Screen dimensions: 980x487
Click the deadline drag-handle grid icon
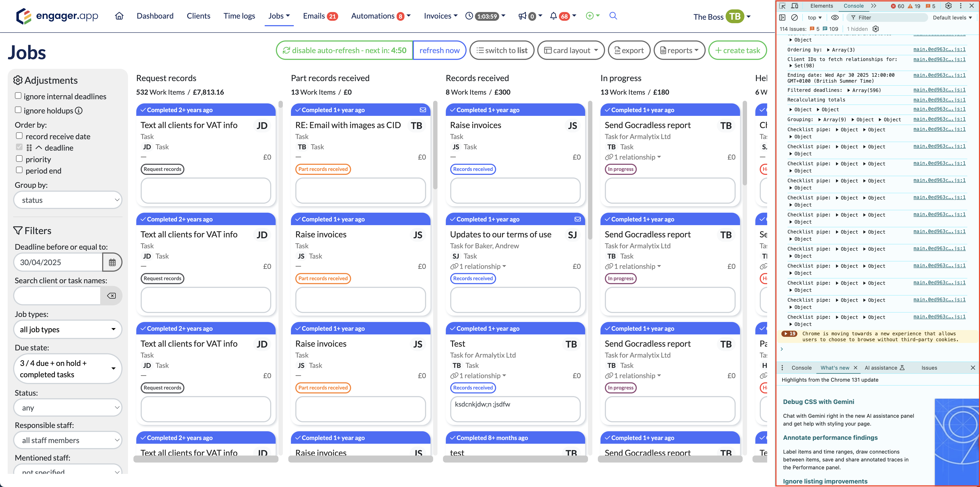(29, 148)
